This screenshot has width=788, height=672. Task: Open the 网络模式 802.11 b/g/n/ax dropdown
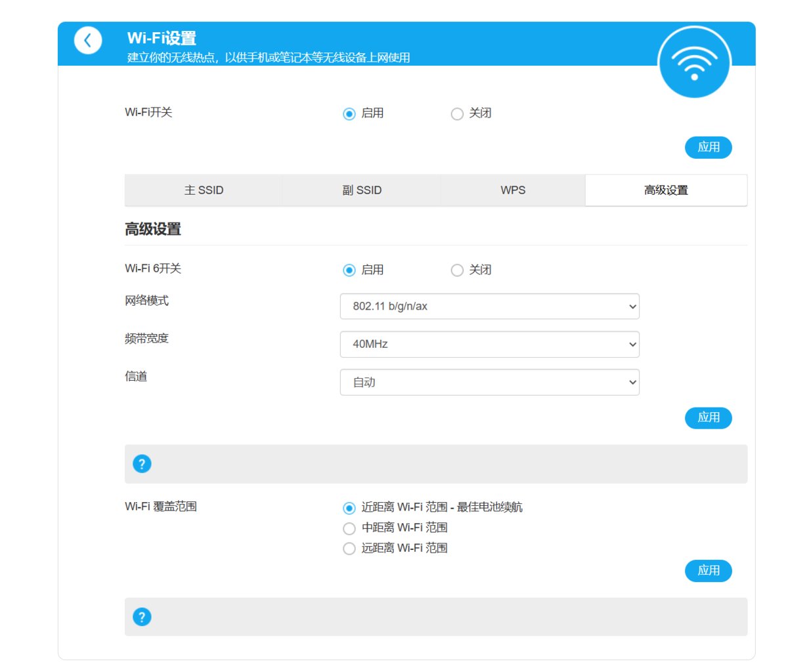click(x=490, y=306)
